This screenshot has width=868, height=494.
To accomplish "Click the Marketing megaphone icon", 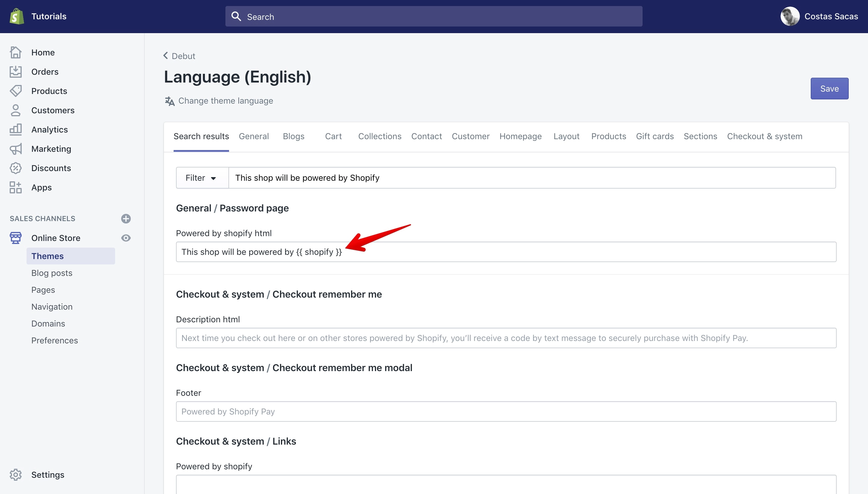I will 16,149.
